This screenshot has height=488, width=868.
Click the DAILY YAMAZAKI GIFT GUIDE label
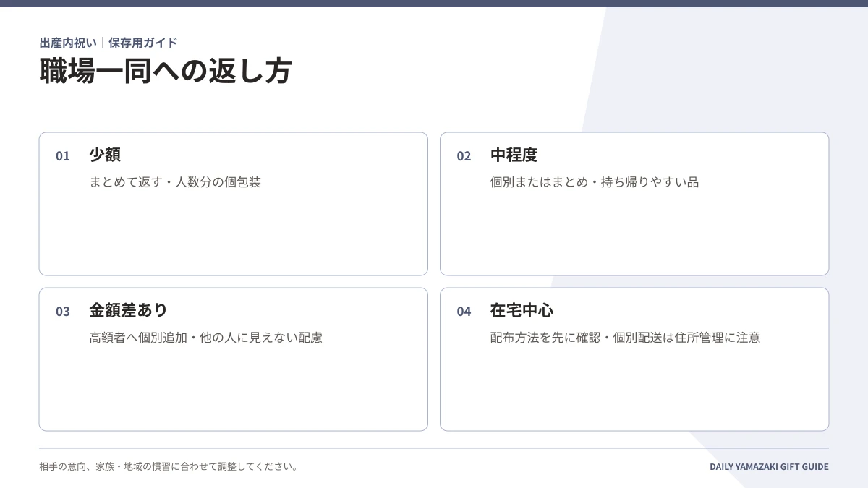tap(769, 467)
